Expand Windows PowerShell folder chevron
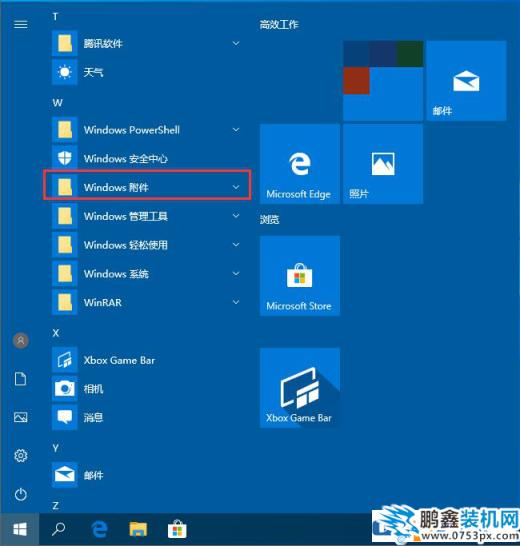 point(236,130)
